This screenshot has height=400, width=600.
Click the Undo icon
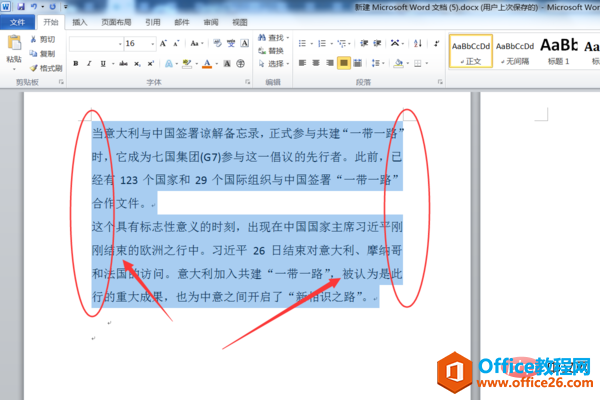click(35, 6)
